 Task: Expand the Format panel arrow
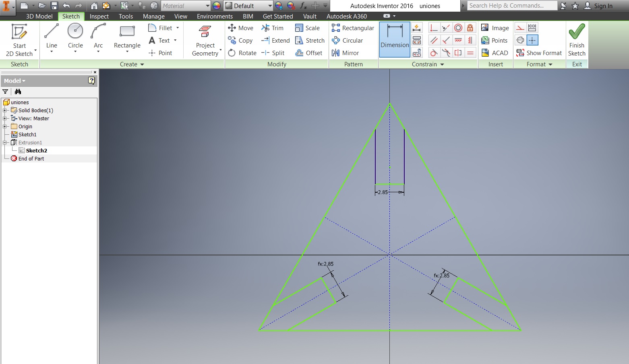click(550, 64)
